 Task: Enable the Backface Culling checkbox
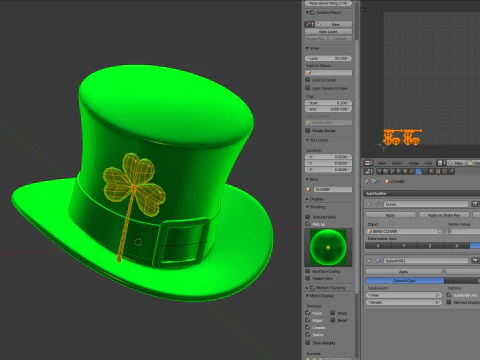coord(308,271)
